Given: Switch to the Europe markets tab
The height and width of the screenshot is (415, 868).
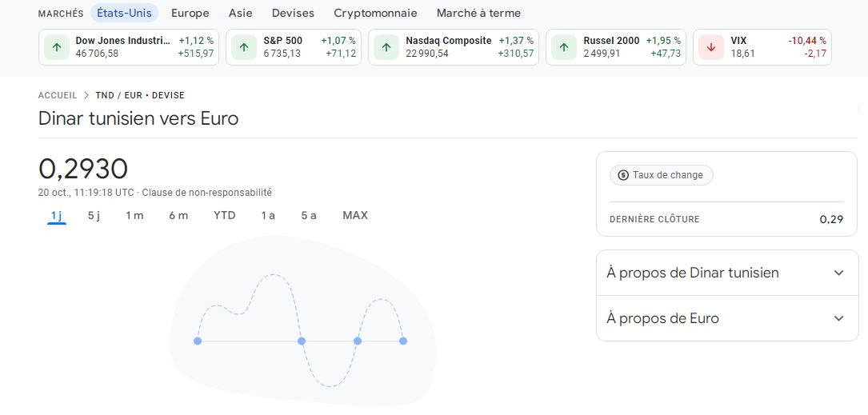Looking at the screenshot, I should click(190, 13).
